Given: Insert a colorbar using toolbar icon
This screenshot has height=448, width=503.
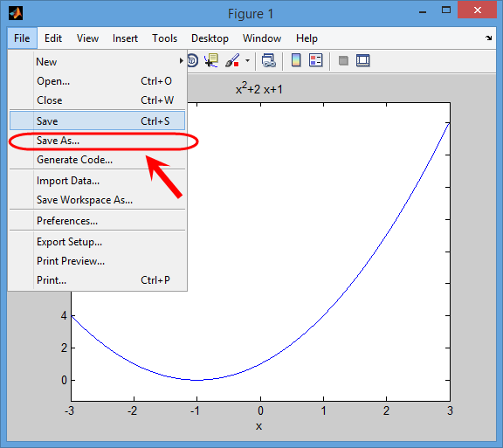Looking at the screenshot, I should 296,60.
